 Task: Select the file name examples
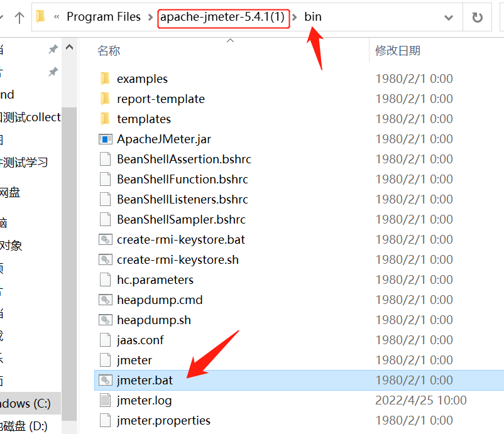[142, 79]
